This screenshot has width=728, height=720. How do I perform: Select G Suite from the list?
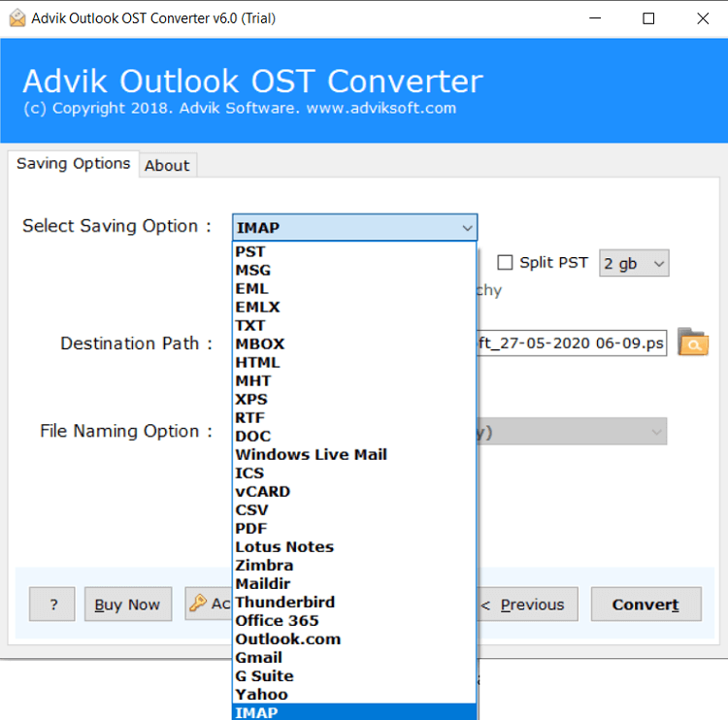(354, 676)
